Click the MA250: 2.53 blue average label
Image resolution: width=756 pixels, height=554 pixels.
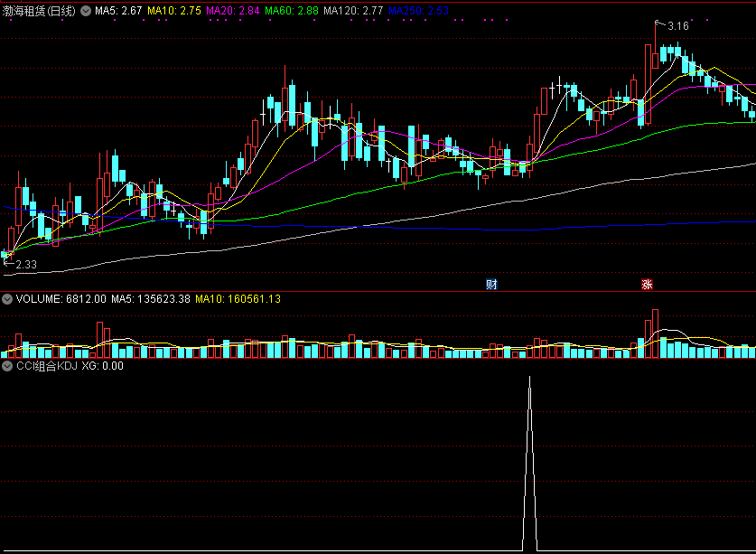(418, 11)
